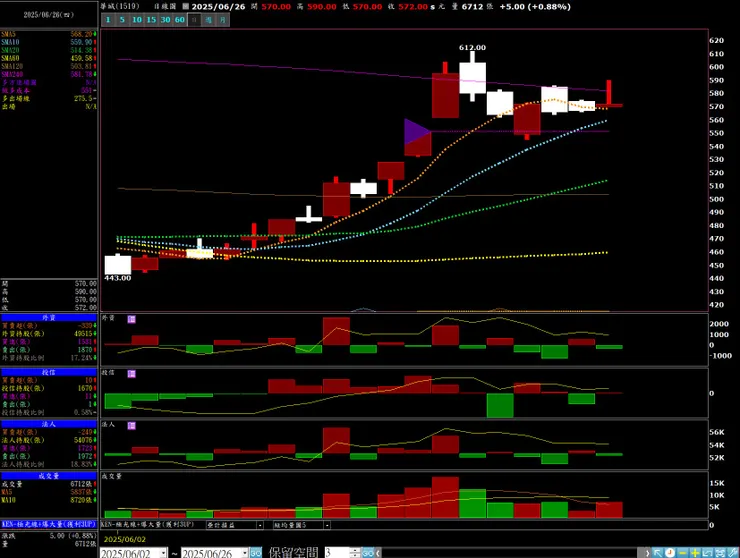The height and width of the screenshot is (558, 740).
Task: Select the monthly (月) chart period
Action: (x=223, y=20)
